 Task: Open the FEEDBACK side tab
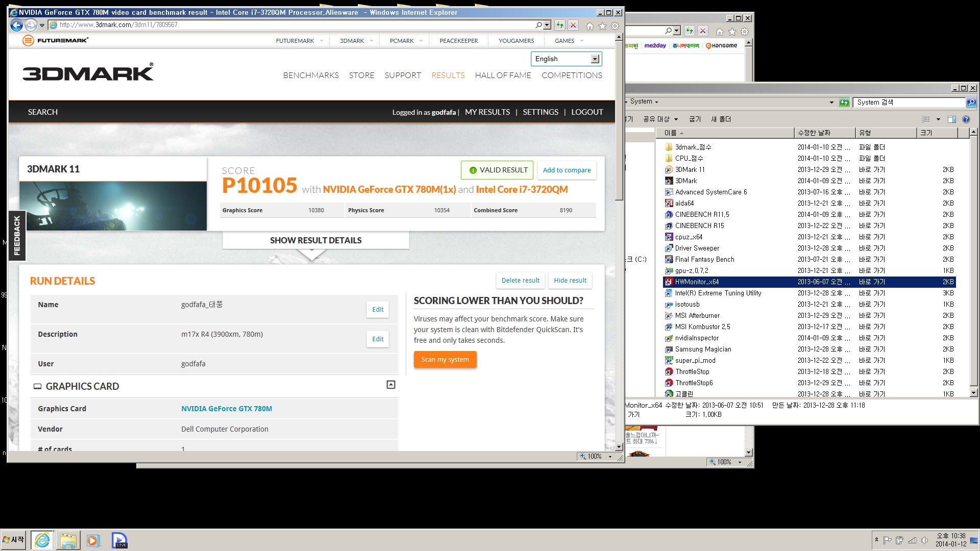[17, 236]
